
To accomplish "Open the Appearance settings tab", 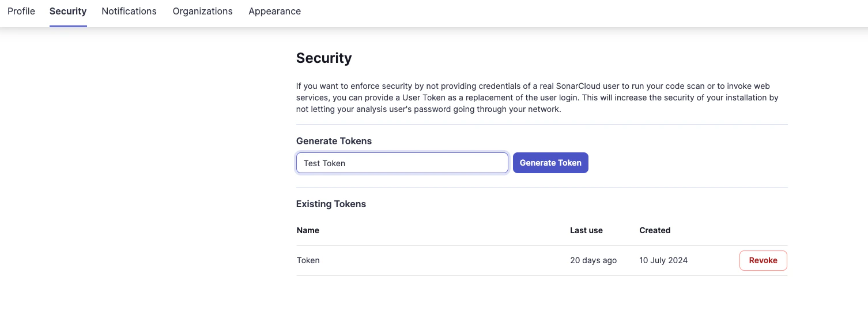I will pyautogui.click(x=274, y=11).
